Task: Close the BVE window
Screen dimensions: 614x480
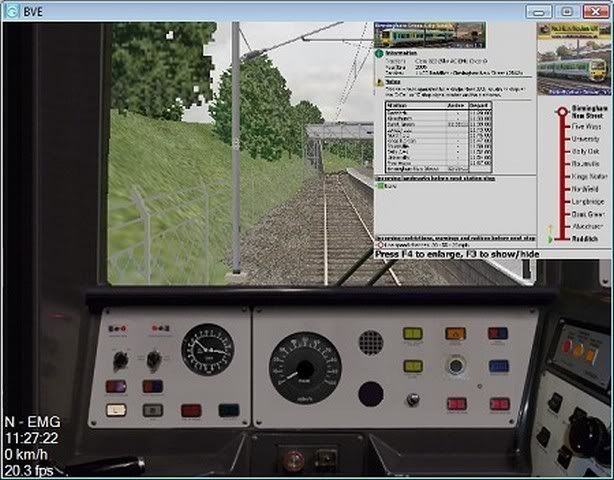Action: (596, 12)
